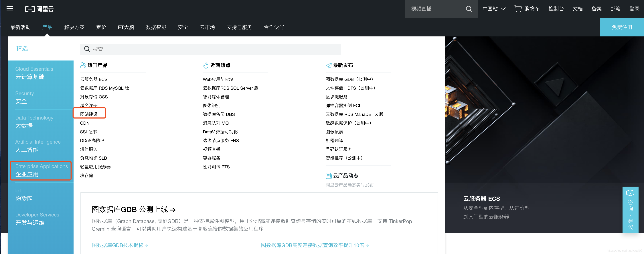Open 云产品动态 heading link
Image resolution: width=644 pixels, height=254 pixels.
345,176
